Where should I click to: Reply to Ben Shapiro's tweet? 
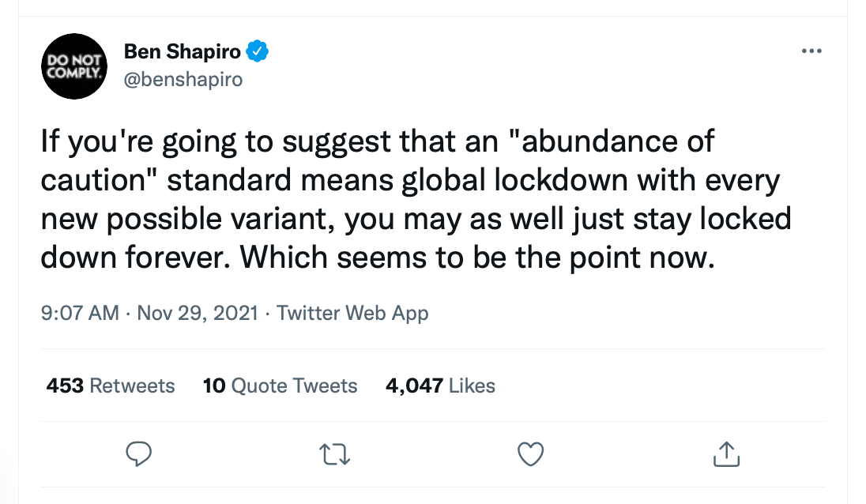pyautogui.click(x=138, y=453)
